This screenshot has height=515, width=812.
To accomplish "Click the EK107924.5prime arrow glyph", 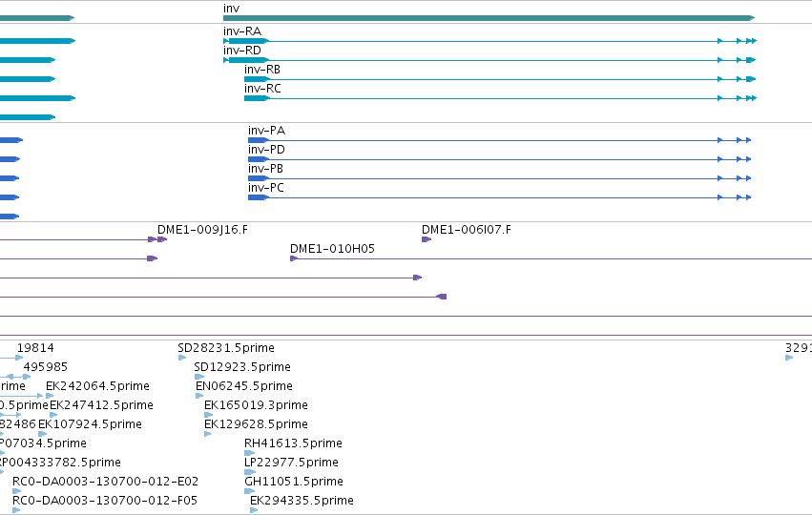I will coord(43,434).
